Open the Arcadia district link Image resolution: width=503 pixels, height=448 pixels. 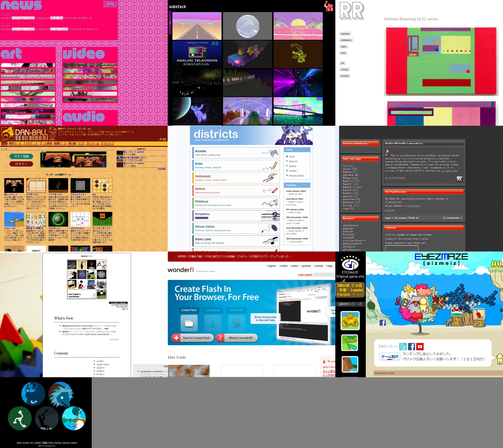point(201,151)
